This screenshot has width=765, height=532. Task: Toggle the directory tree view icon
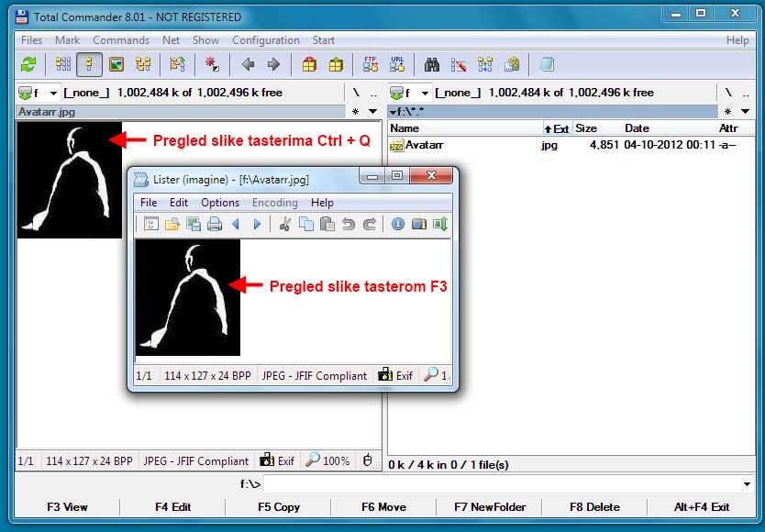(x=143, y=64)
